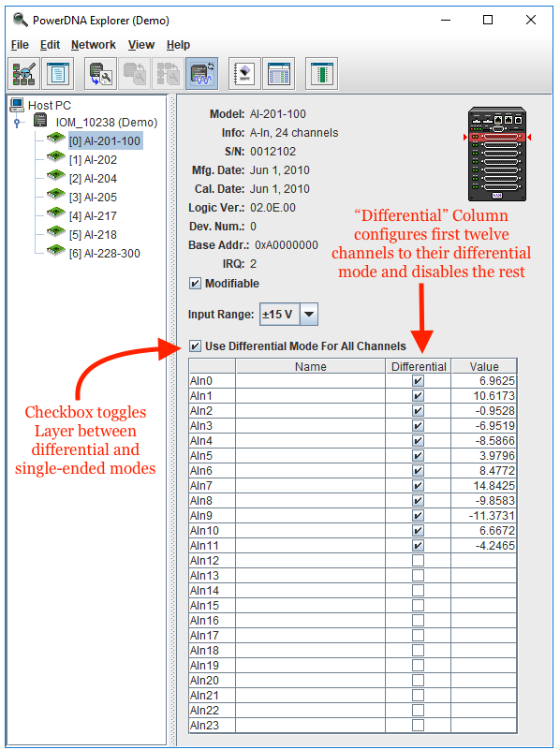Select the [4] AI-217 layer
The height and width of the screenshot is (750, 560).
(93, 215)
